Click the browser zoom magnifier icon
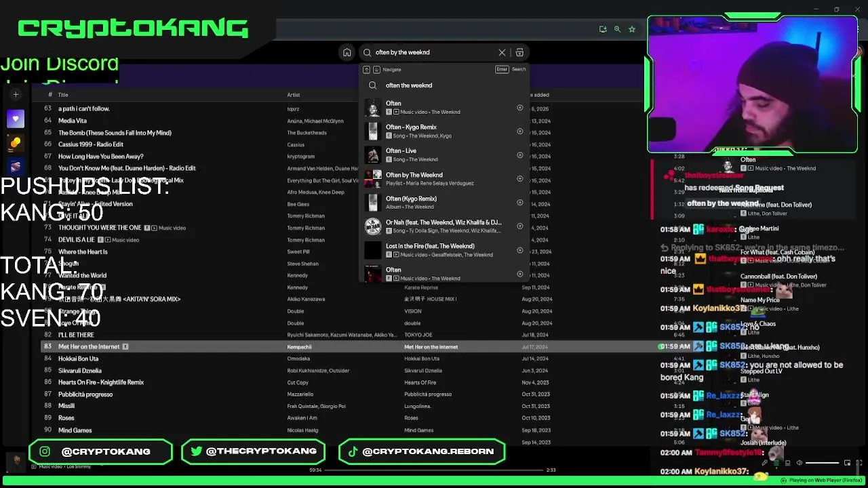Viewport: 868px width, 488px height. point(617,29)
